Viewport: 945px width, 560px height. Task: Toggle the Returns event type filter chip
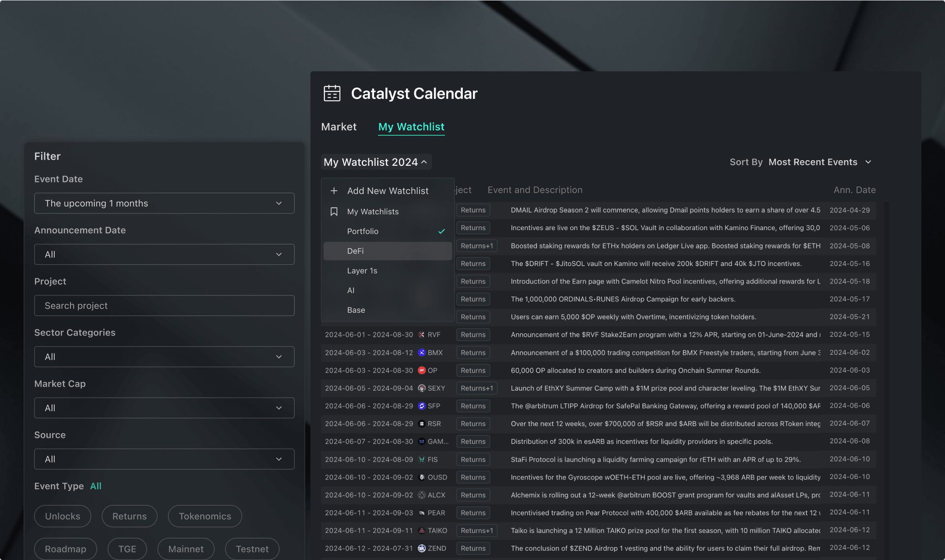pyautogui.click(x=129, y=516)
